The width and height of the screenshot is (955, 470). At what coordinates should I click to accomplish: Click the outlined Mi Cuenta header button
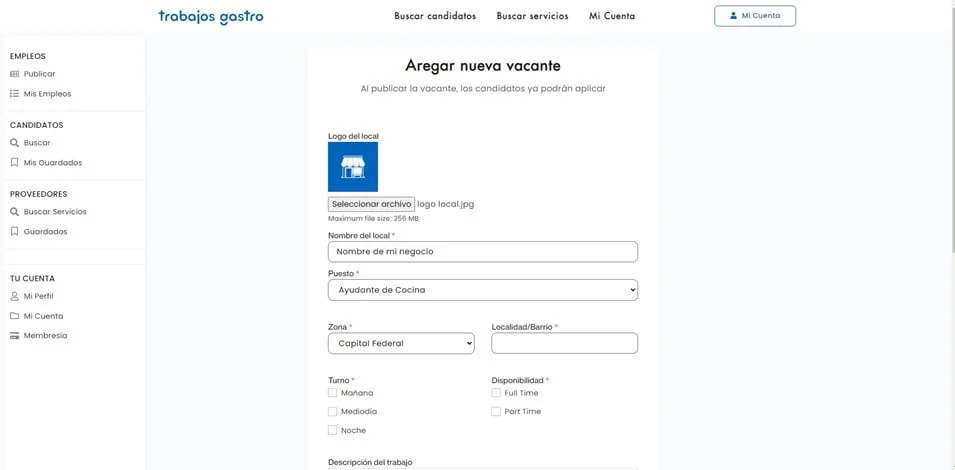pyautogui.click(x=755, y=16)
